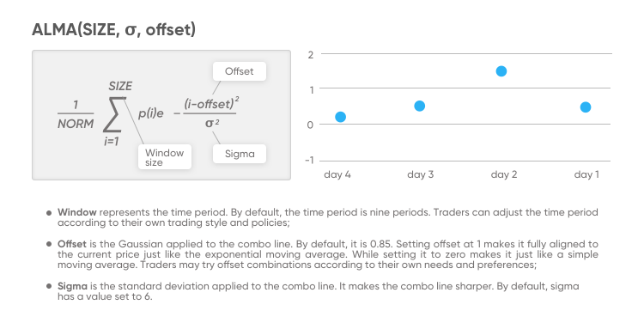The image size is (644, 323).
Task: Click the 1/NORM fraction in formula
Action: (x=76, y=114)
